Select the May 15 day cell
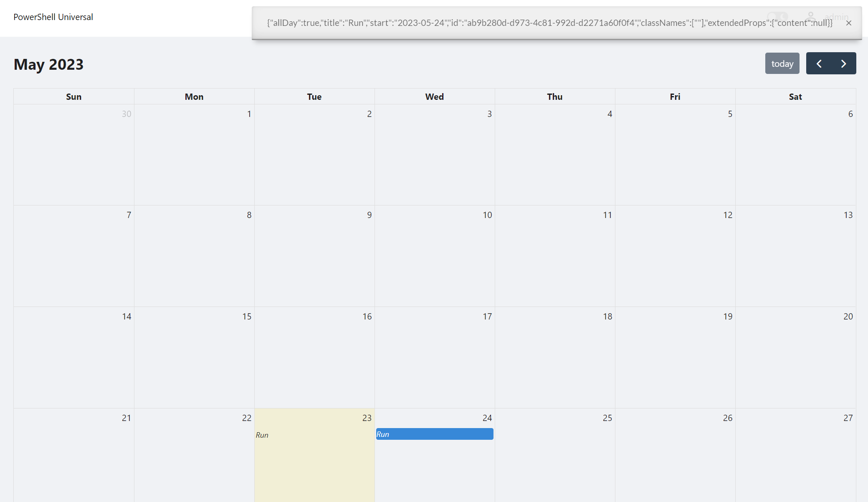This screenshot has height=502, width=868. click(x=194, y=357)
